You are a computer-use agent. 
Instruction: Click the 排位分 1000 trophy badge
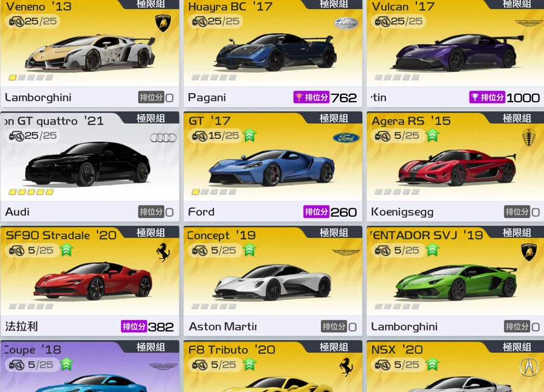pyautogui.click(x=505, y=98)
